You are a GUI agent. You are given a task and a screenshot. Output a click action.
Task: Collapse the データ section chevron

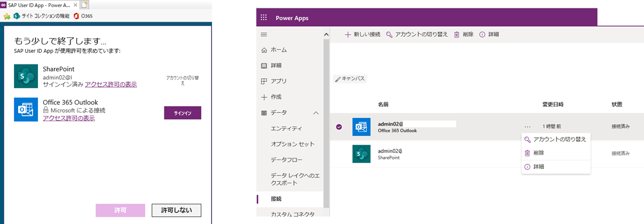[316, 113]
